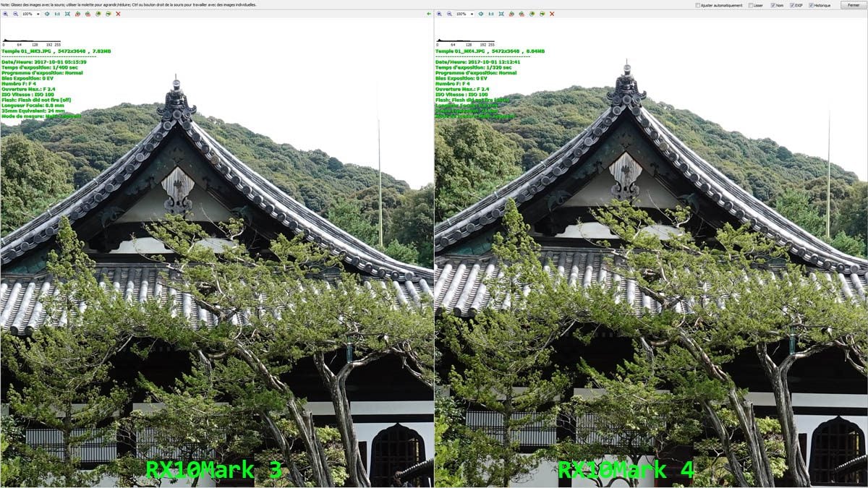868x488 pixels.
Task: Click 'Programme d'exposition: Normal' in MK3 pane
Action: [x=42, y=73]
